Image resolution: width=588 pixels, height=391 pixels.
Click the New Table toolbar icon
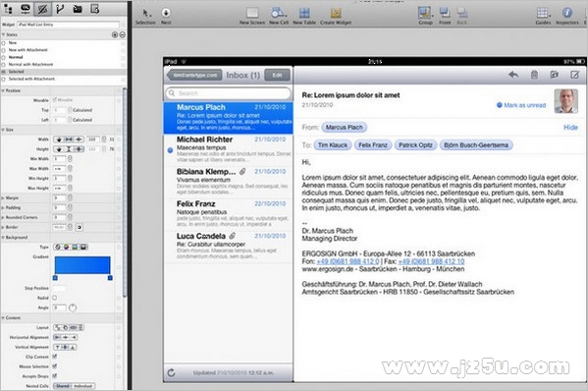coord(304,13)
